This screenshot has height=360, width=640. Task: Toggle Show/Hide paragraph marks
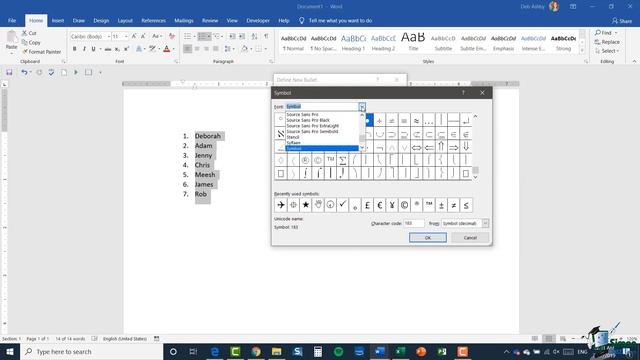pos(266,36)
